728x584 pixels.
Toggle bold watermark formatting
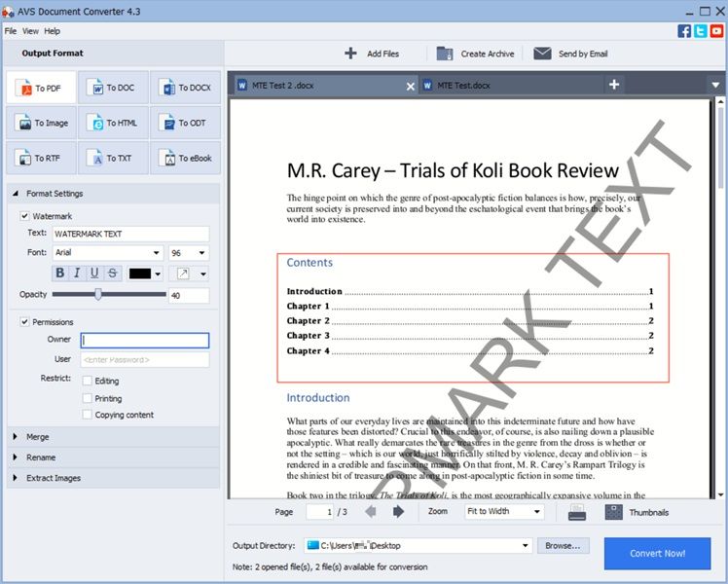point(60,273)
